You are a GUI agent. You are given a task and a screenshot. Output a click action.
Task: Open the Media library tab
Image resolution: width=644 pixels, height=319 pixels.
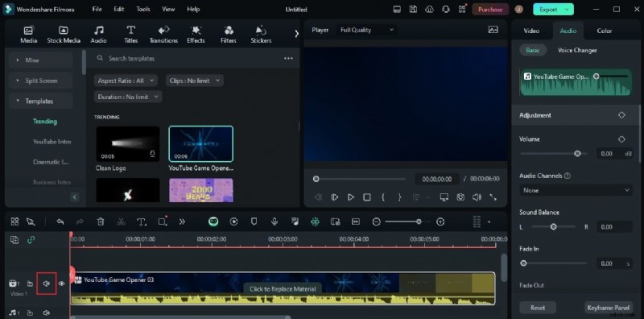(x=28, y=35)
